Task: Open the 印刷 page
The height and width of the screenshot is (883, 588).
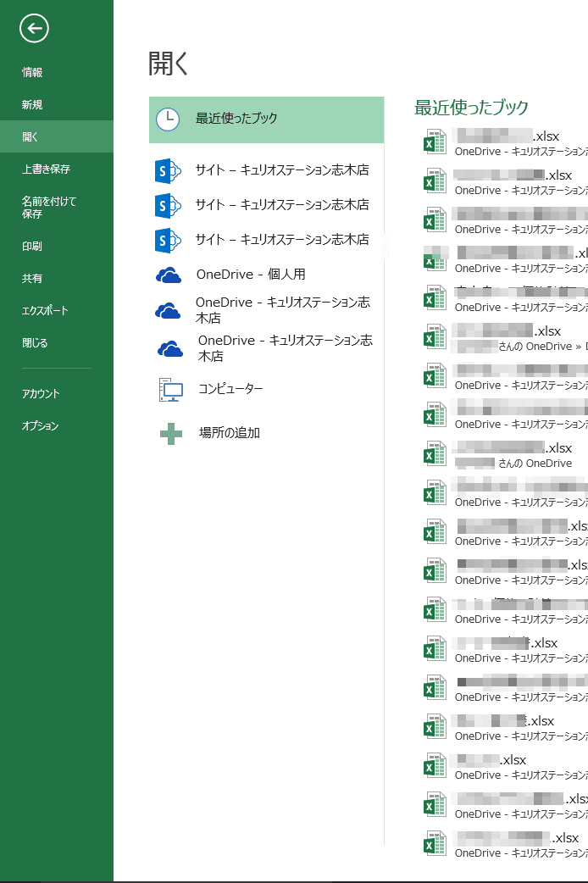Action: click(56, 246)
